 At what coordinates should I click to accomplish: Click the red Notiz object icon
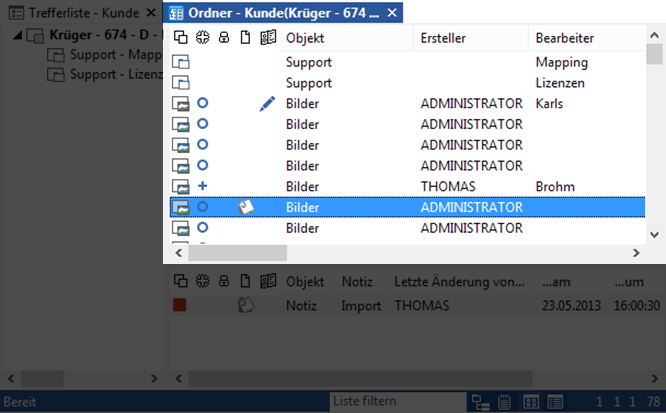point(181,304)
